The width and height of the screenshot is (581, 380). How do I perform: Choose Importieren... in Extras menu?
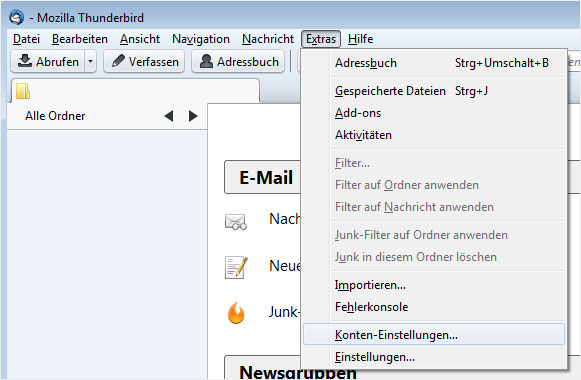pos(434,285)
